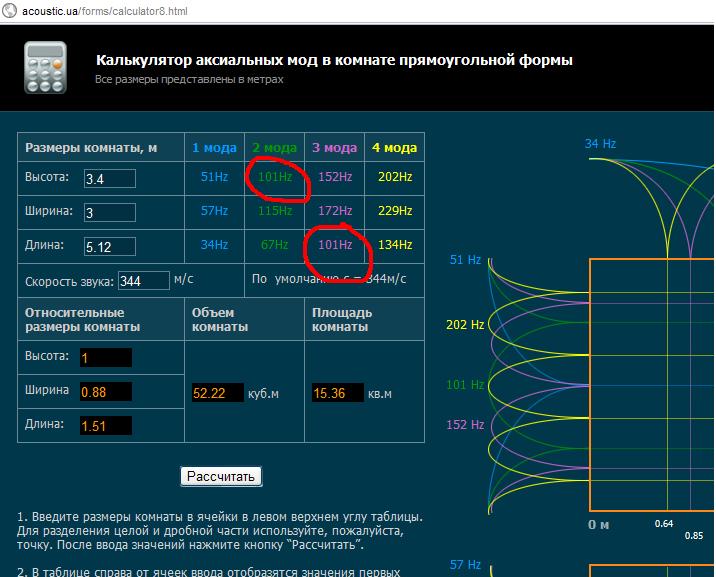Click the Высота room height input field
716x577 pixels.
110,179
